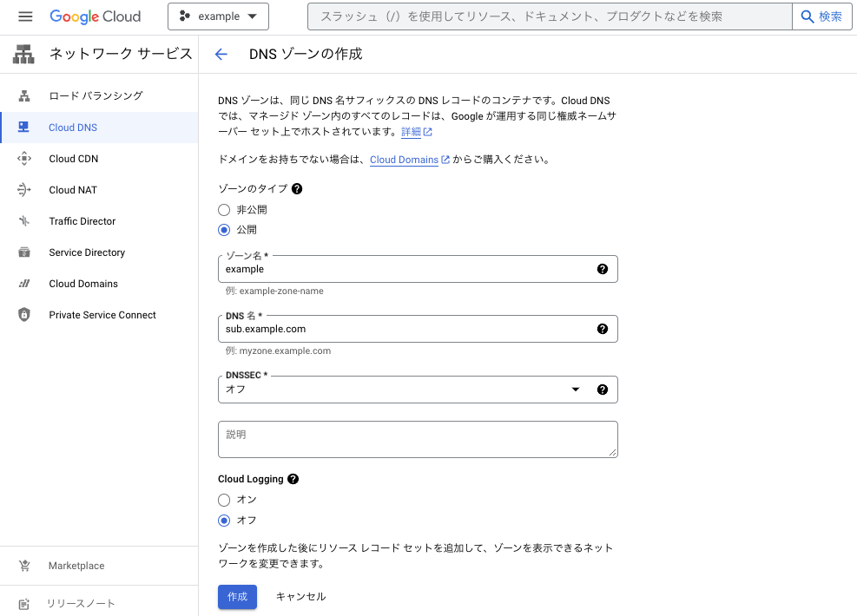Click the release notes icon
This screenshot has height=616, width=857.
24,604
